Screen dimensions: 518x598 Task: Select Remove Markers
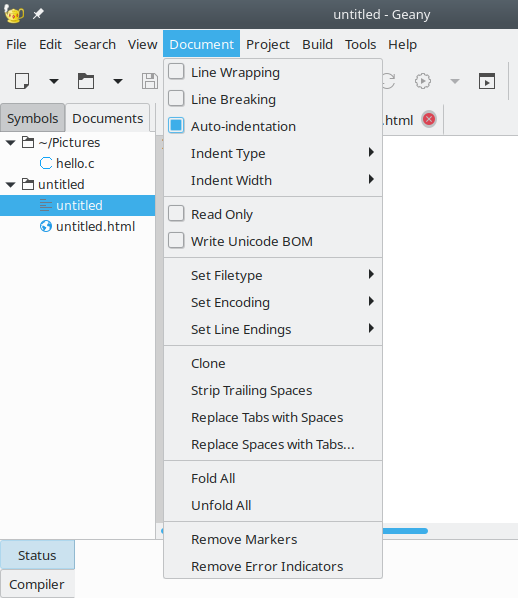coord(273,540)
